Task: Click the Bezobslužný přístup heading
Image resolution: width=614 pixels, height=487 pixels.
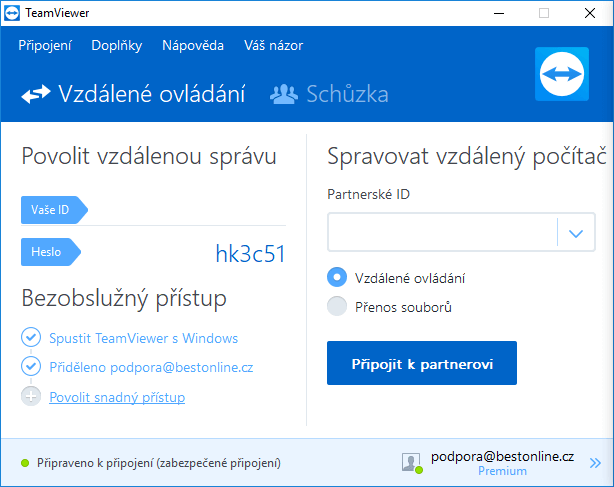Action: (124, 299)
